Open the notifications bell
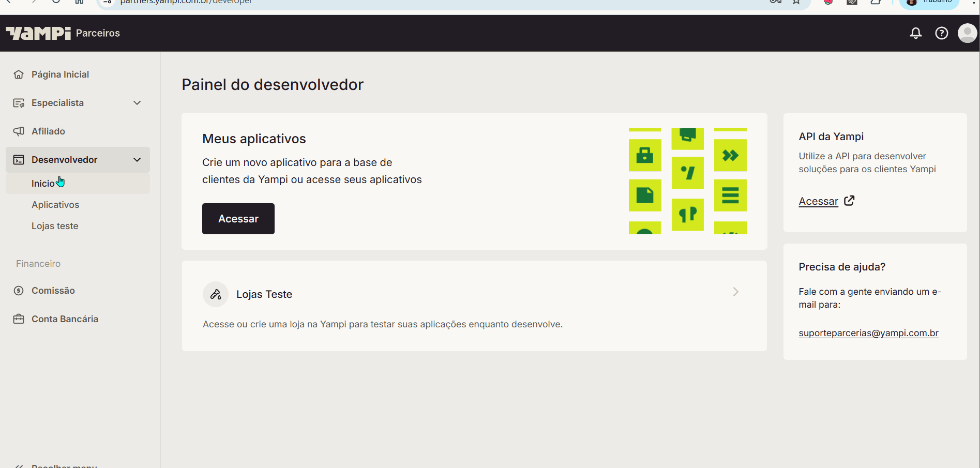The image size is (980, 468). tap(915, 33)
